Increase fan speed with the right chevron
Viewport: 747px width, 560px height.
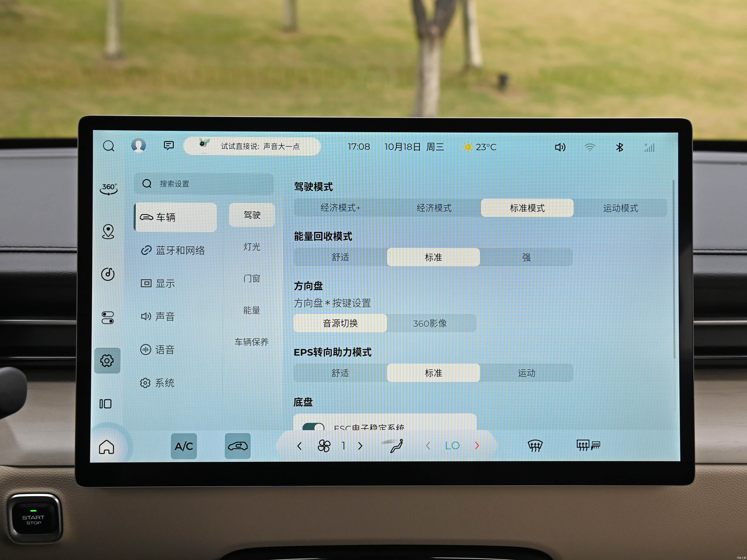[x=360, y=446]
